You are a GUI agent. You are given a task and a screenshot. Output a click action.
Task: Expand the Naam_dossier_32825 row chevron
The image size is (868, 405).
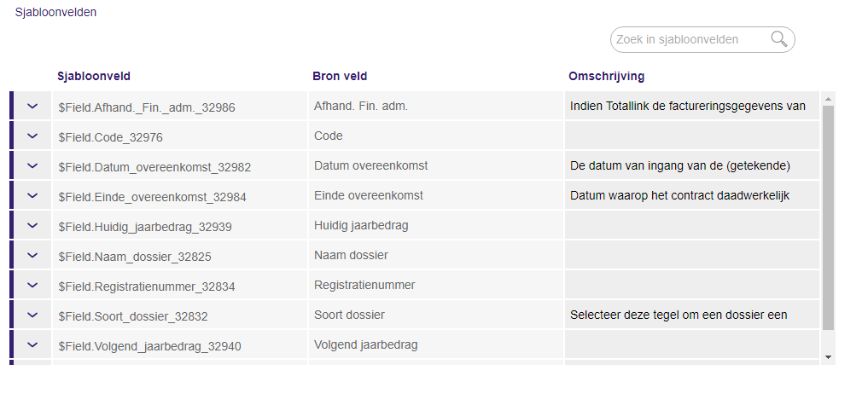tap(32, 255)
